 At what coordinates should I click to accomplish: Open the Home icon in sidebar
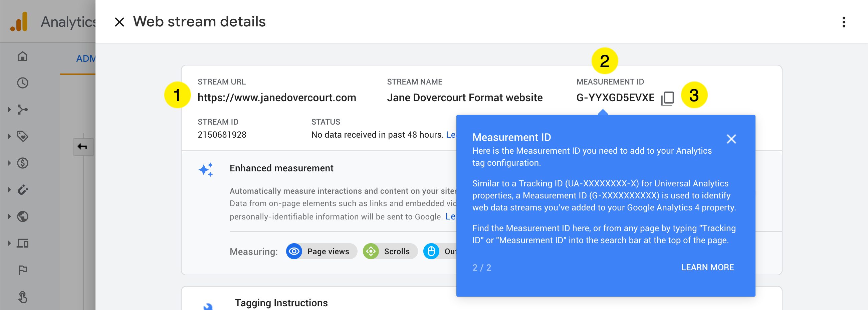(x=23, y=56)
